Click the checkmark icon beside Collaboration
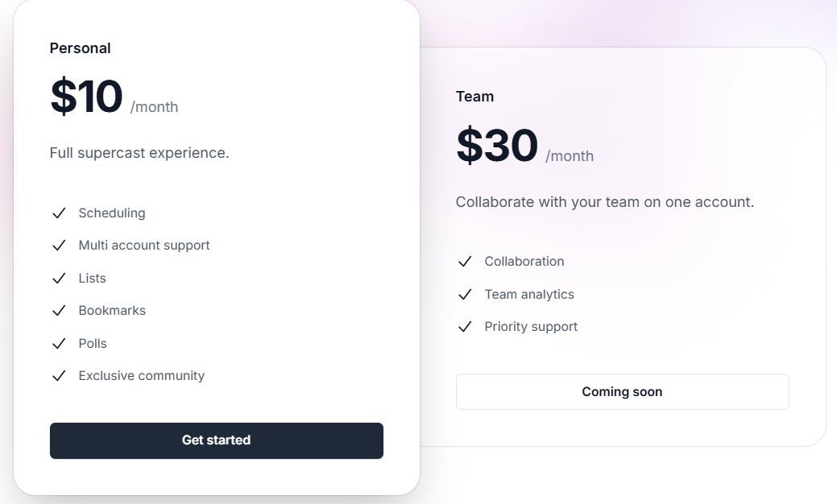 point(465,262)
